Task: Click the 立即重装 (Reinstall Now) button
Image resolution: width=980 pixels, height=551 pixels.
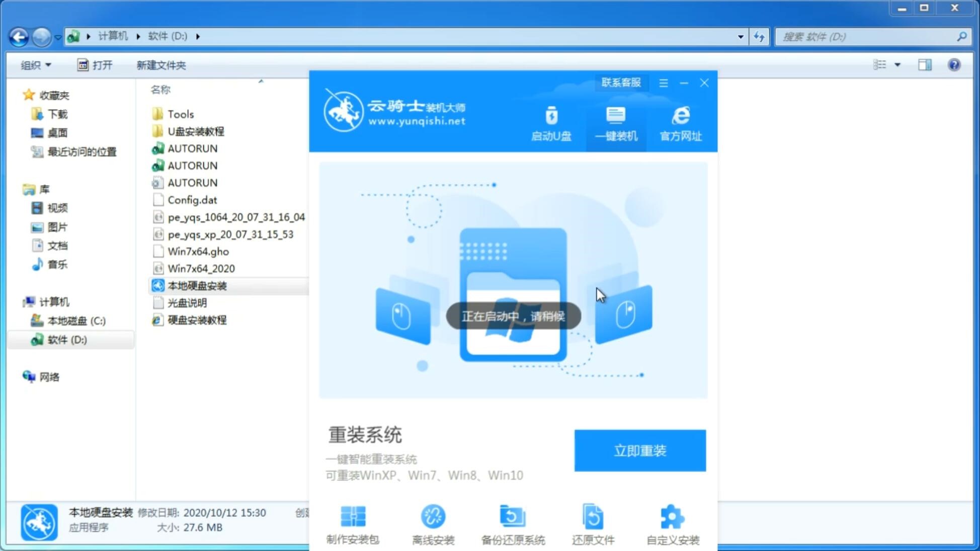Action: tap(640, 450)
